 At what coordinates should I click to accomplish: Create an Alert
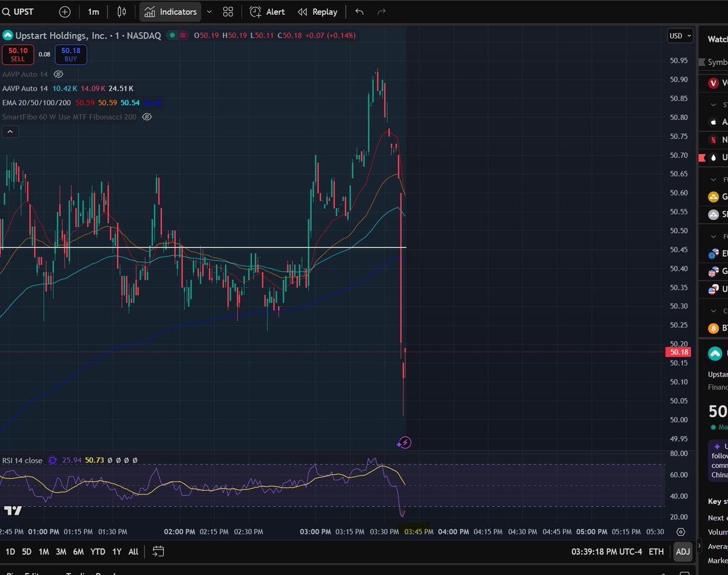click(267, 12)
